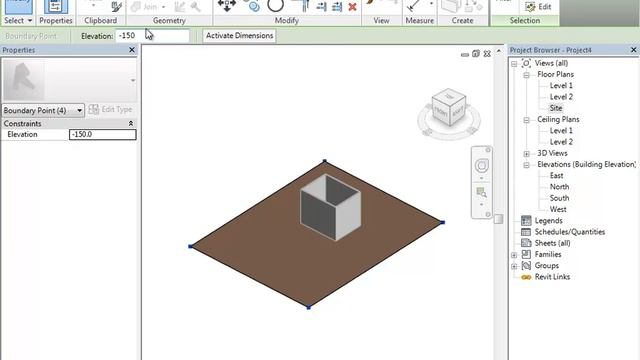Open Level 1 under Ceiling Plans
This screenshot has width=640, height=360.
(561, 131)
